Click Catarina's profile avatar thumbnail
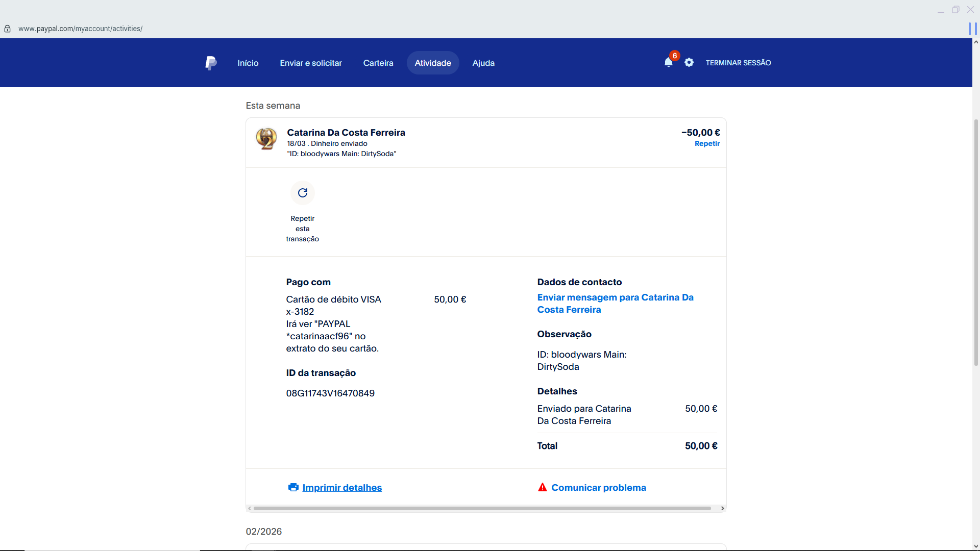This screenshot has width=980, height=551. 266,139
